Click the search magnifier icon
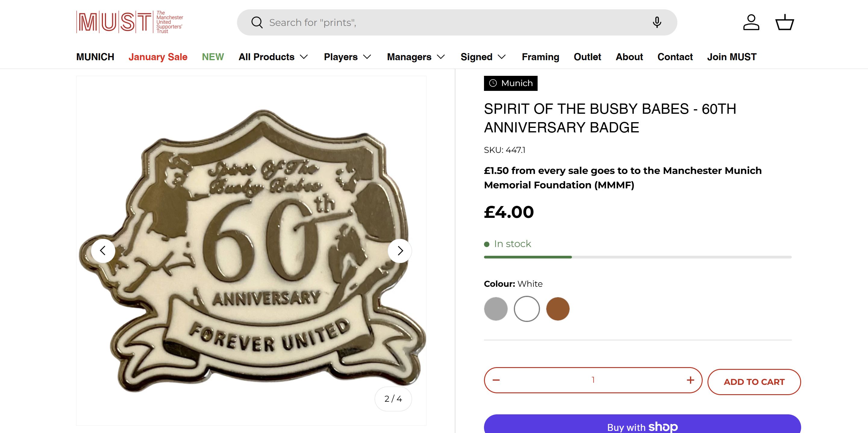 pyautogui.click(x=257, y=23)
